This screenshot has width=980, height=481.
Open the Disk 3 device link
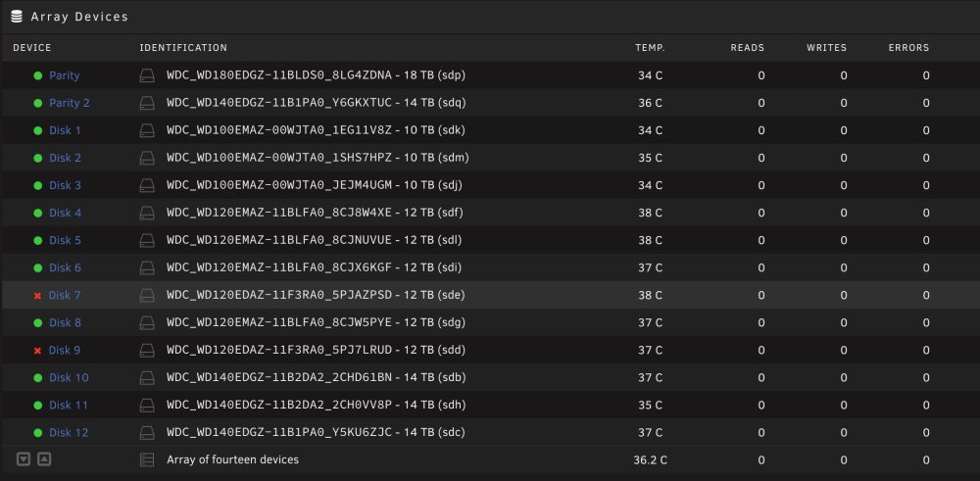pyautogui.click(x=65, y=185)
